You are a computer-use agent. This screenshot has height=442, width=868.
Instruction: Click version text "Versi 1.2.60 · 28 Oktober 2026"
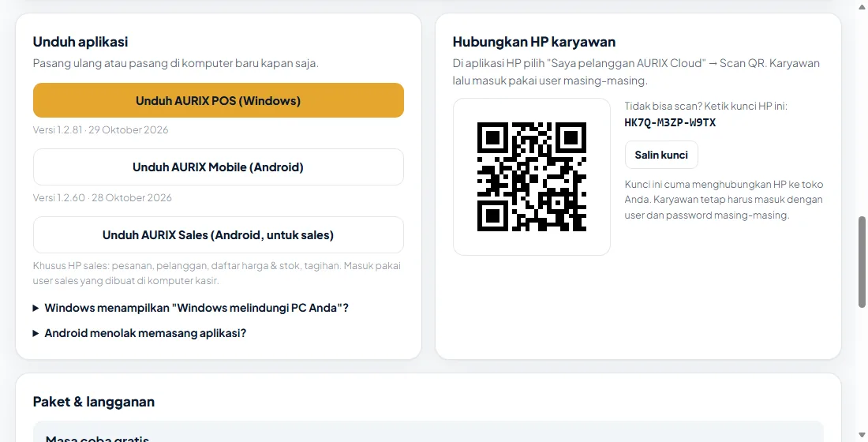[102, 197]
